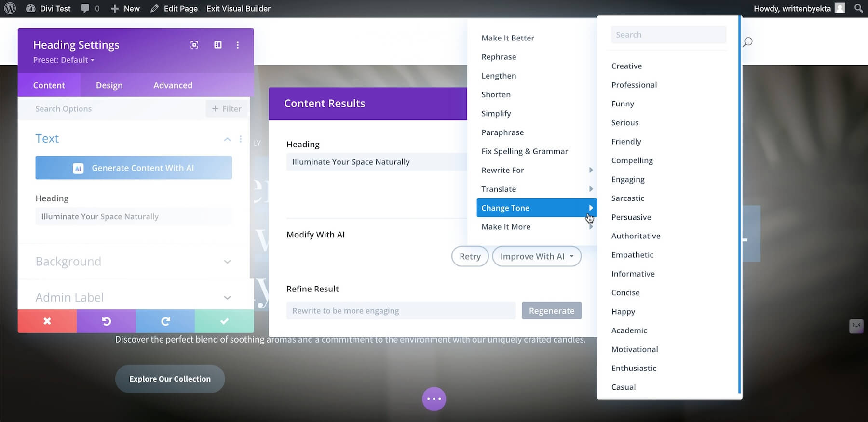
Task: Choose Shorten option
Action: pyautogui.click(x=496, y=94)
